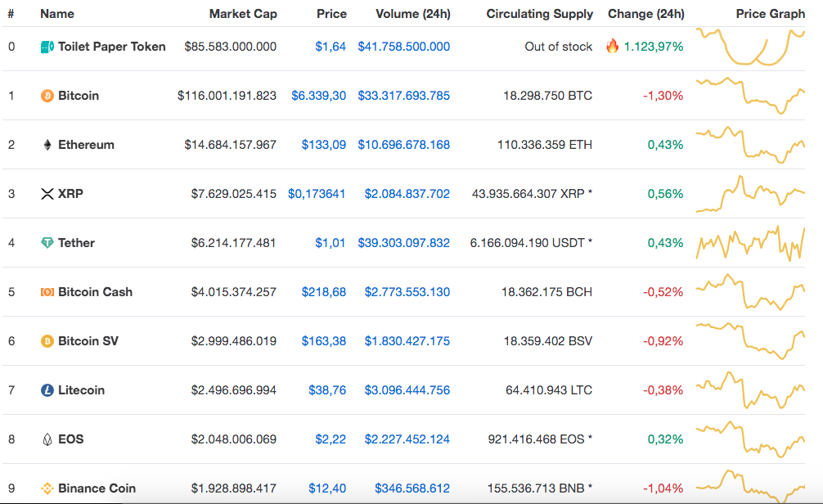823x504 pixels.
Task: Click the supply value 64.410.943 LTC
Action: pyautogui.click(x=549, y=390)
